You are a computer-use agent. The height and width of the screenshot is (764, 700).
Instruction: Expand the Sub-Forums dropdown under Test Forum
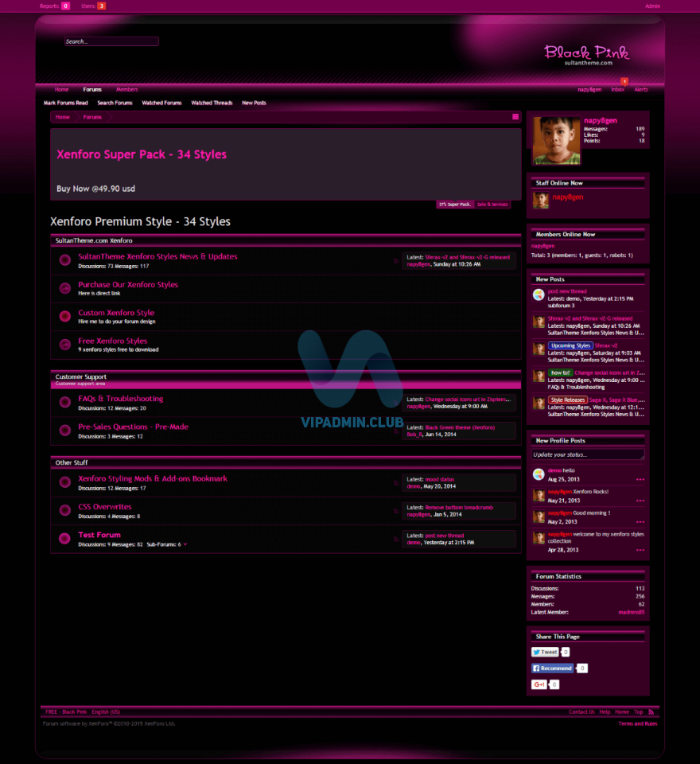coord(185,544)
